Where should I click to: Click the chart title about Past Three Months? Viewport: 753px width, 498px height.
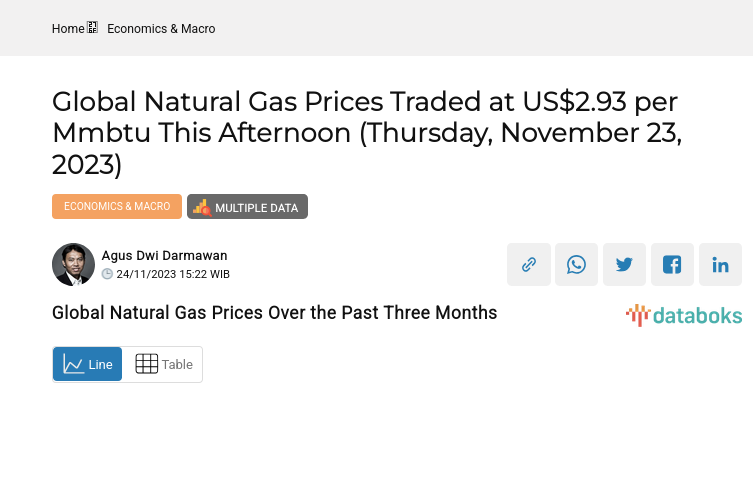[x=274, y=313]
